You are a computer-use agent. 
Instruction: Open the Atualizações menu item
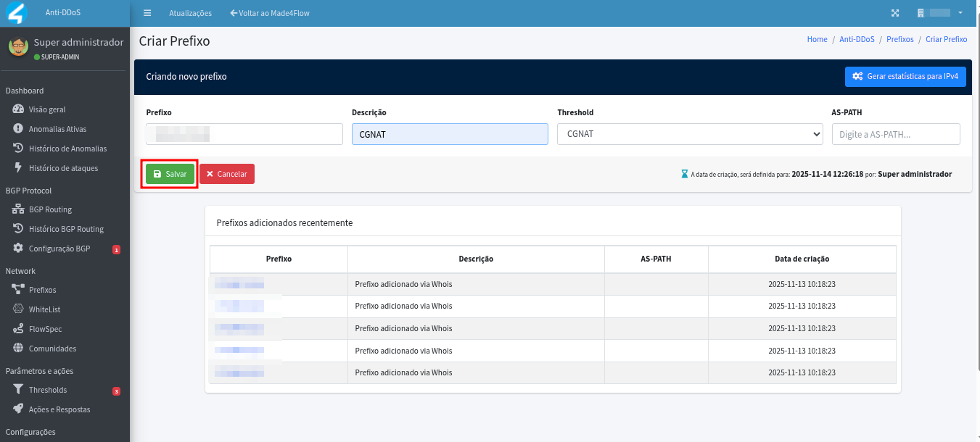(x=190, y=13)
